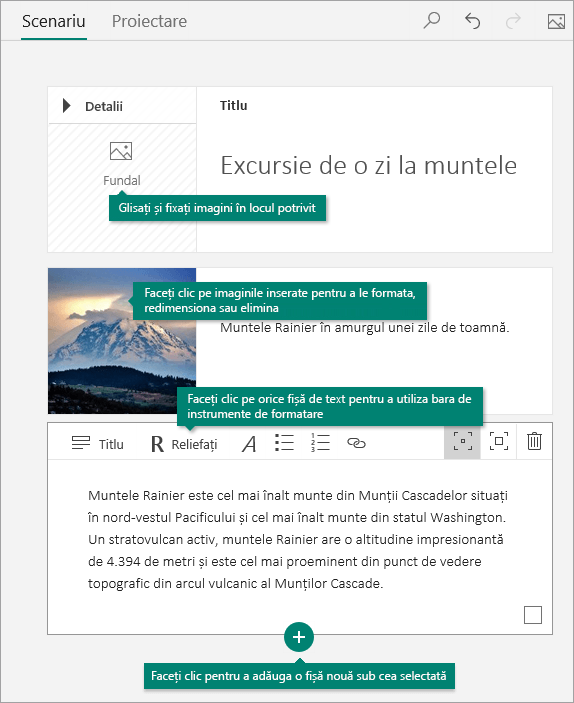Click the Detalii label
574x703 pixels.
[104, 106]
